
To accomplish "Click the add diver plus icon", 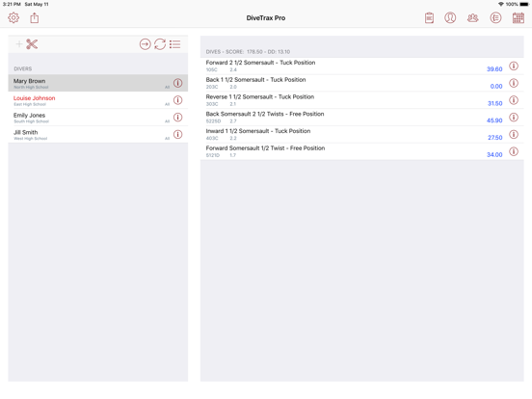I will pyautogui.click(x=19, y=44).
